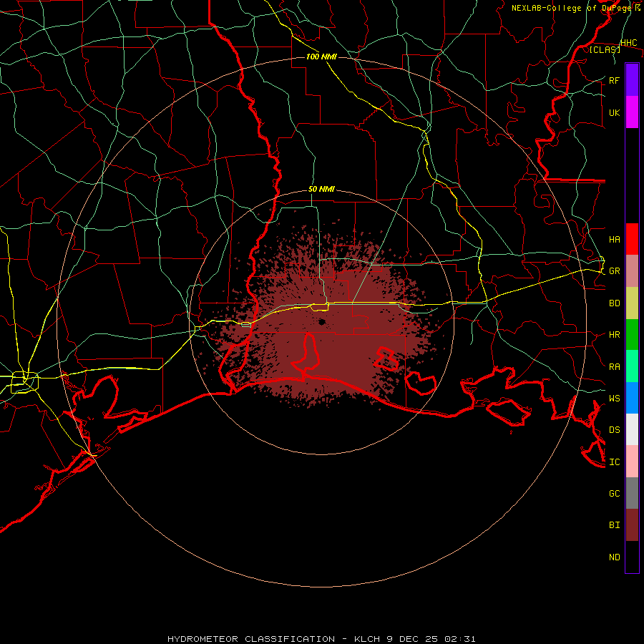
Task: Click the BI legend label
Action: 614,525
